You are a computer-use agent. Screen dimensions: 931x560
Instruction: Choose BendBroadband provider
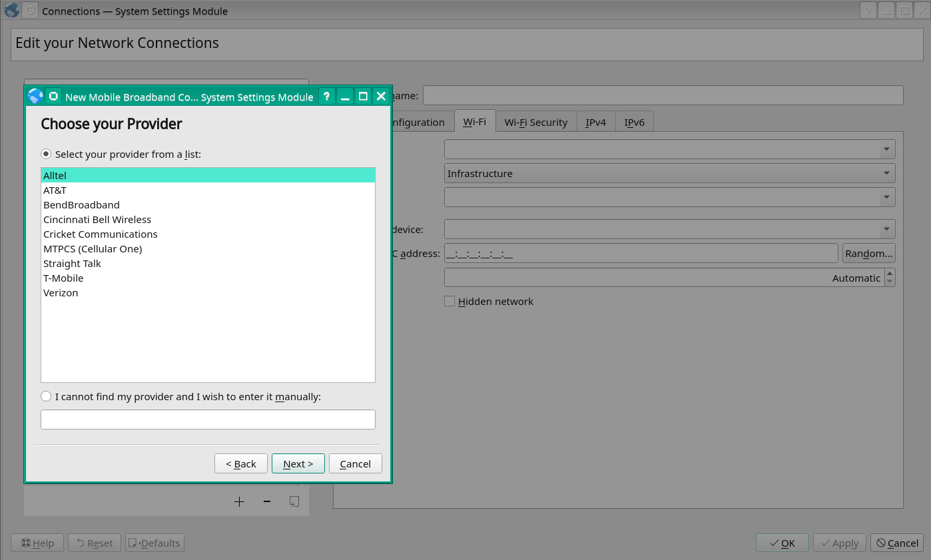tap(208, 205)
